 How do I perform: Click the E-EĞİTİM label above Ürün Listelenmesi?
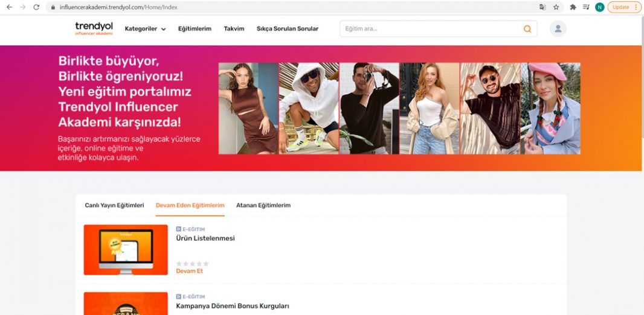tap(190, 229)
